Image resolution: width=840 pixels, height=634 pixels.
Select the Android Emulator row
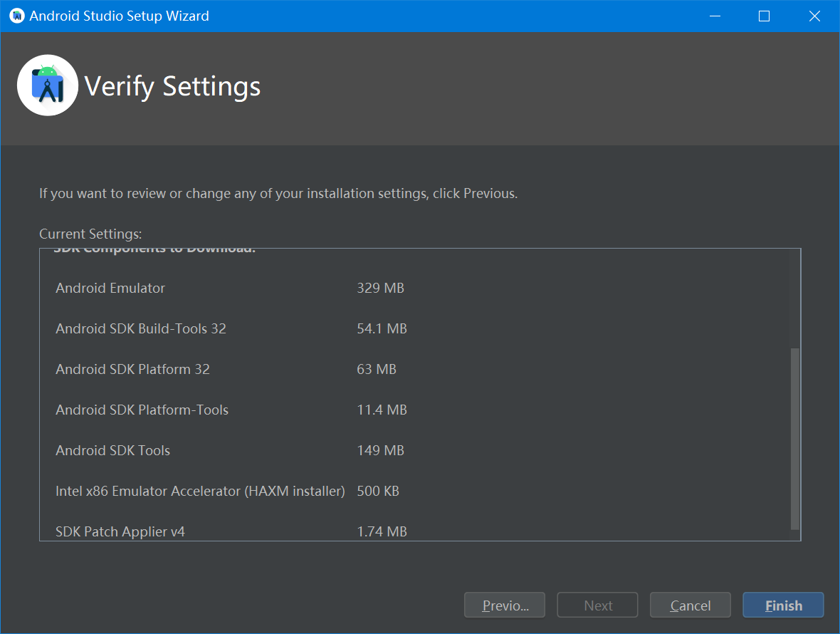point(110,288)
